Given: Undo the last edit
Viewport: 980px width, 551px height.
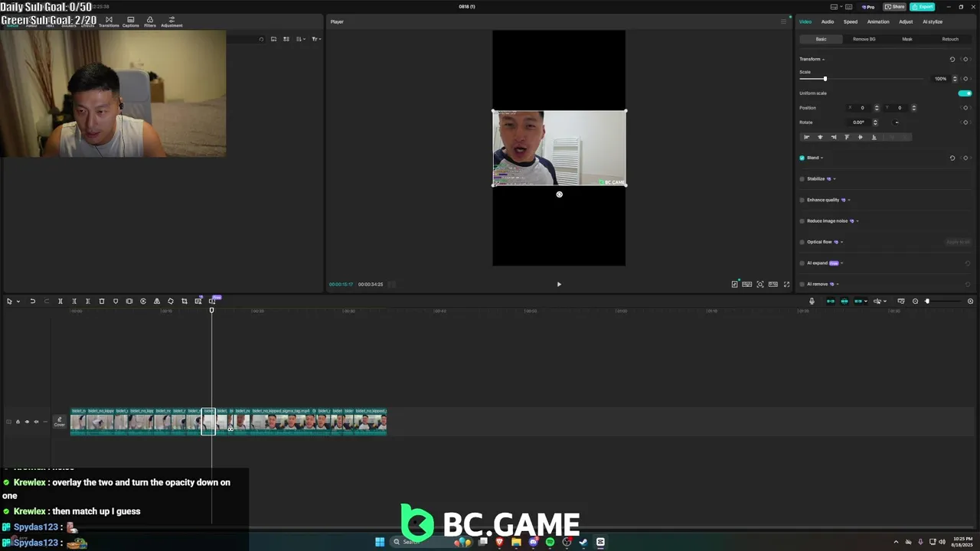Looking at the screenshot, I should pos(32,302).
